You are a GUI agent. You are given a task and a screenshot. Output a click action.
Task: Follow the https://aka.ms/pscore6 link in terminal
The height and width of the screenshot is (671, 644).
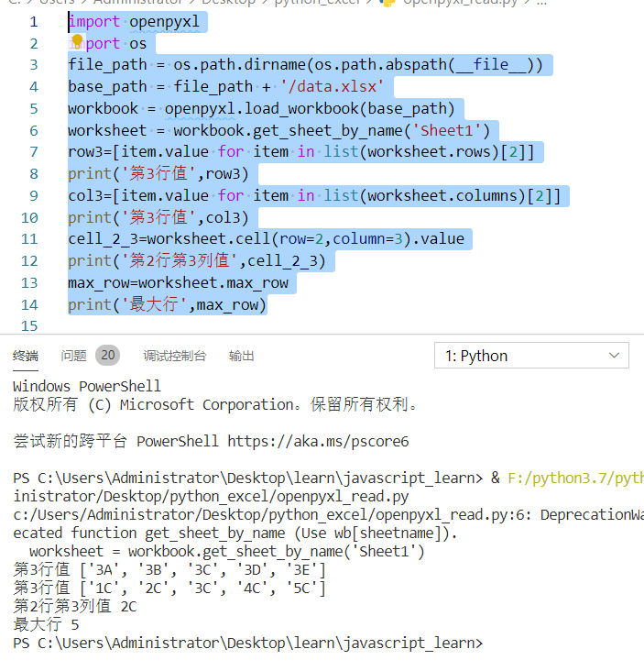point(318,441)
